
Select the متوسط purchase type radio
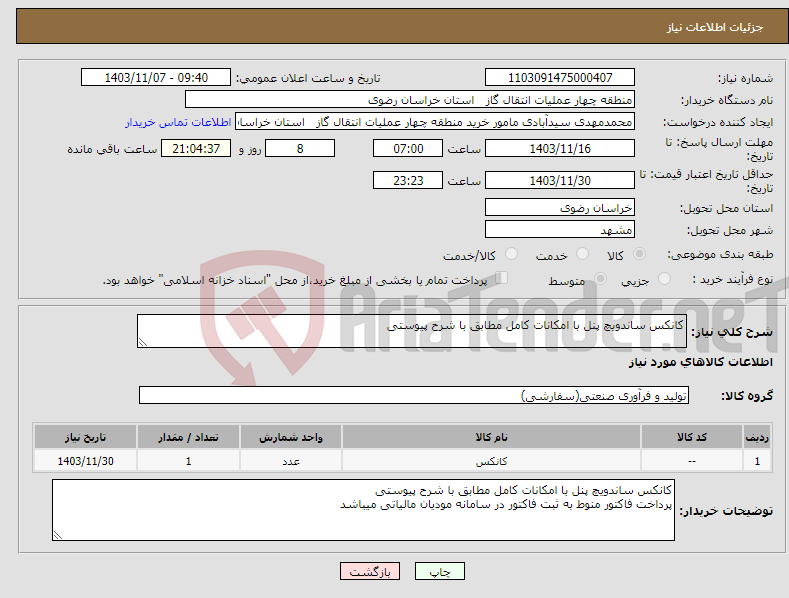[x=600, y=278]
